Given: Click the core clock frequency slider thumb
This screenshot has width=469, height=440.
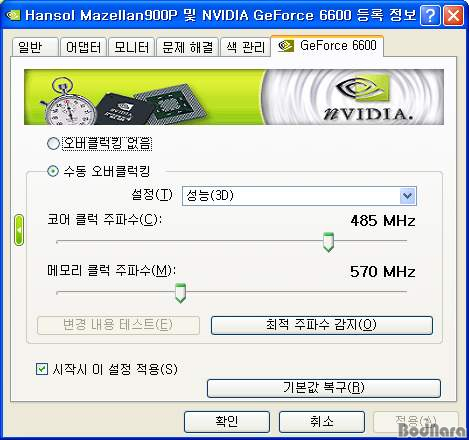Looking at the screenshot, I should [x=328, y=242].
